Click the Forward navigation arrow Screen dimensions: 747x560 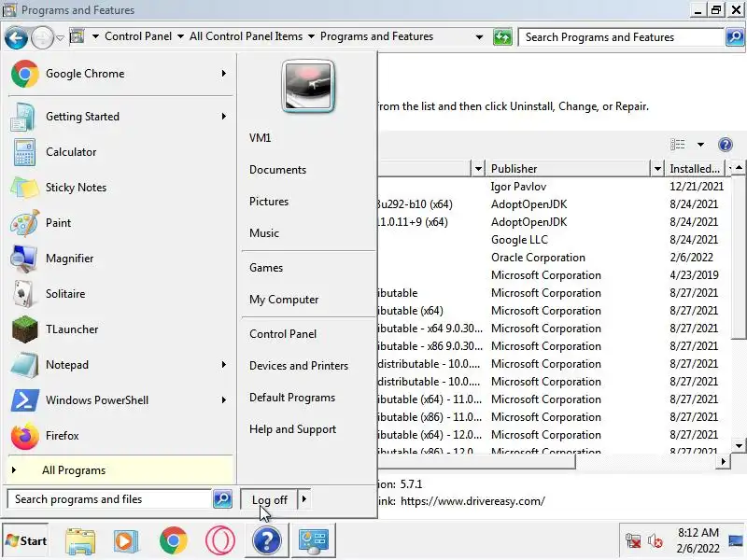[42, 37]
